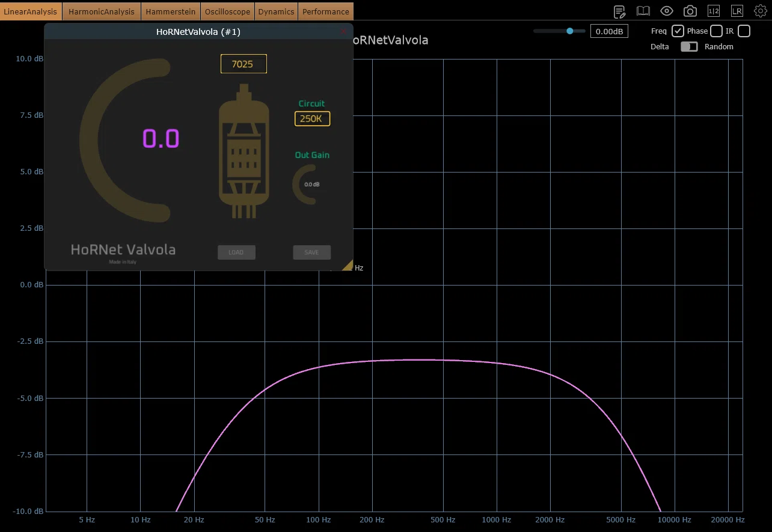Click the SAVE button
This screenshot has height=532, width=772.
click(x=311, y=252)
